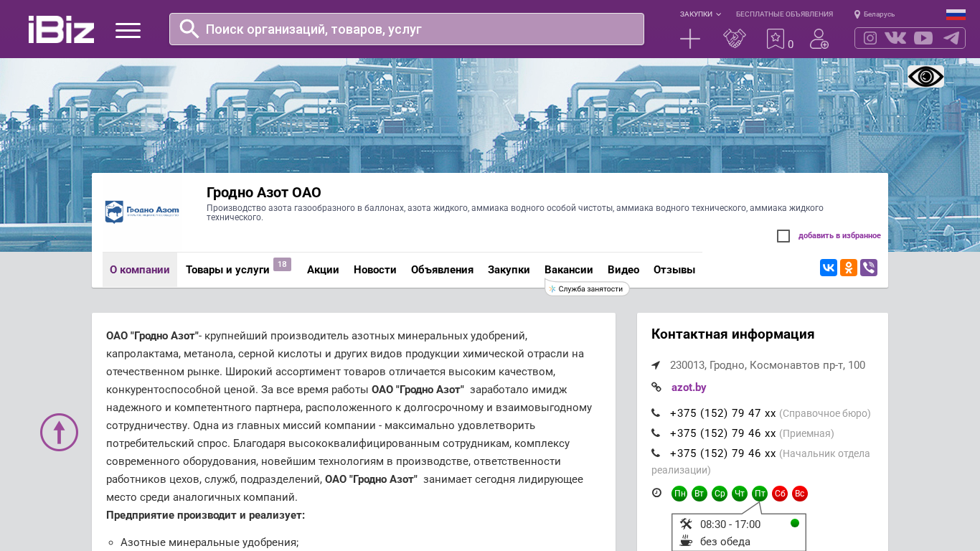980x551 pixels.
Task: Select Monday (Пн) schedule
Action: [x=679, y=494]
